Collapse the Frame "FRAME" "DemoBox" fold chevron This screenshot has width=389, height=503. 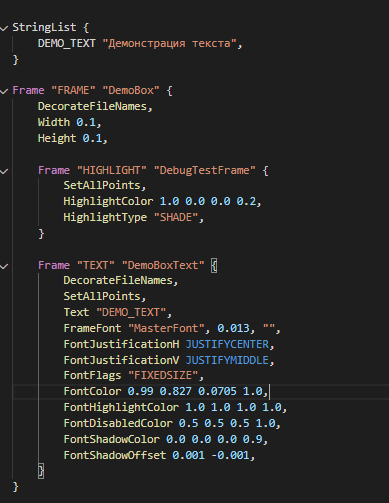4,91
